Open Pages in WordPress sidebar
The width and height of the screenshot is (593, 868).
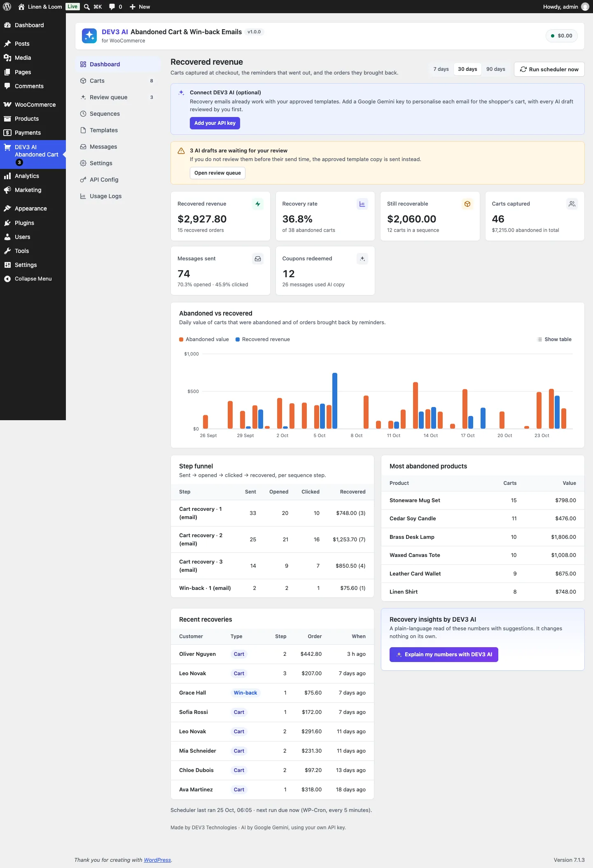[33, 72]
